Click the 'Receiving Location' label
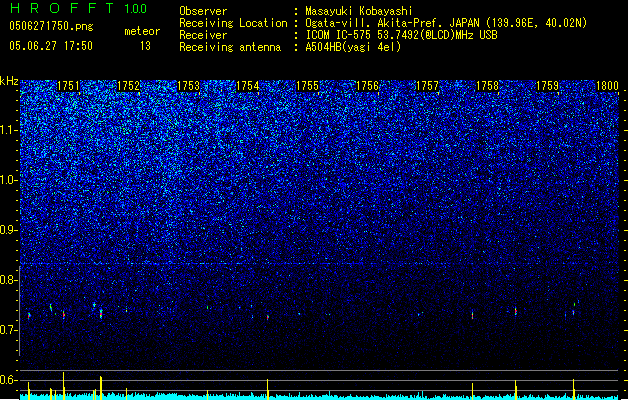The image size is (629, 400). tap(233, 23)
